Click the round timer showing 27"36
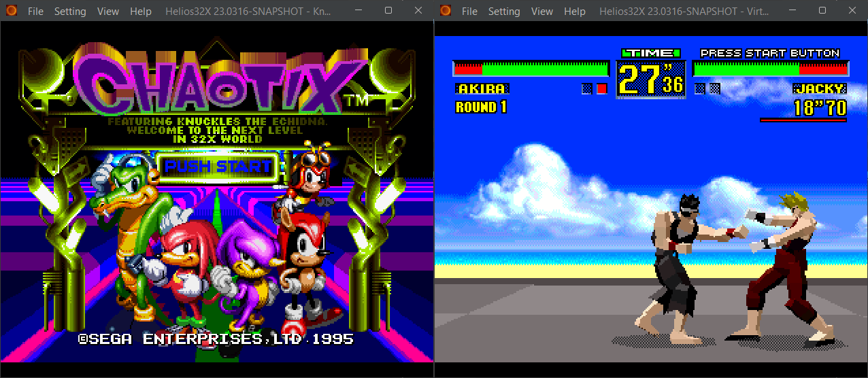 [651, 80]
